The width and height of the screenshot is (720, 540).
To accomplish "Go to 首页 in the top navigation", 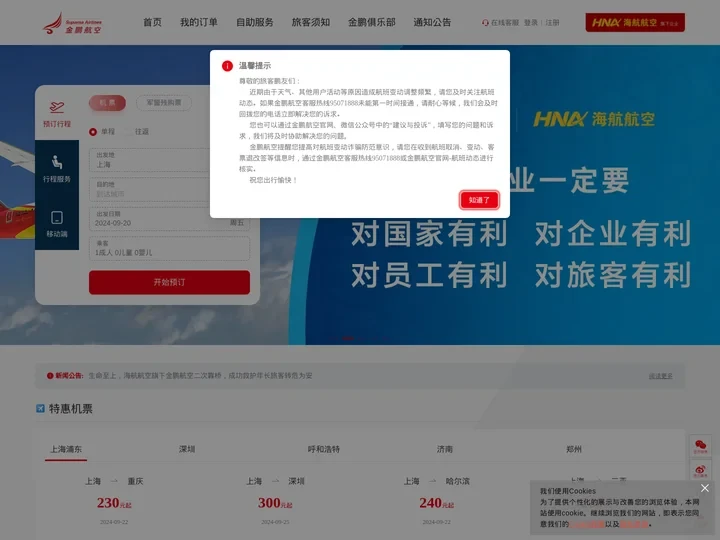I will 152,22.
